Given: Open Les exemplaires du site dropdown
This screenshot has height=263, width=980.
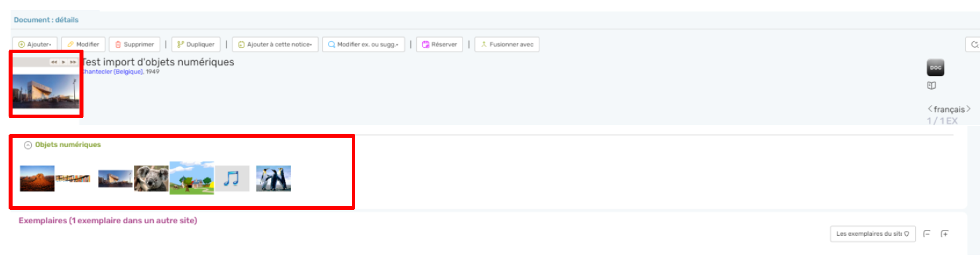Looking at the screenshot, I should (x=873, y=234).
